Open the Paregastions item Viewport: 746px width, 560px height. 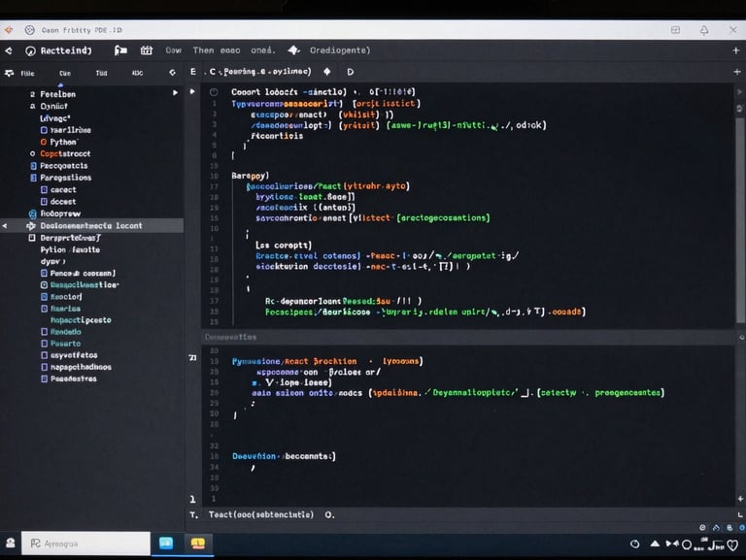[61, 178]
